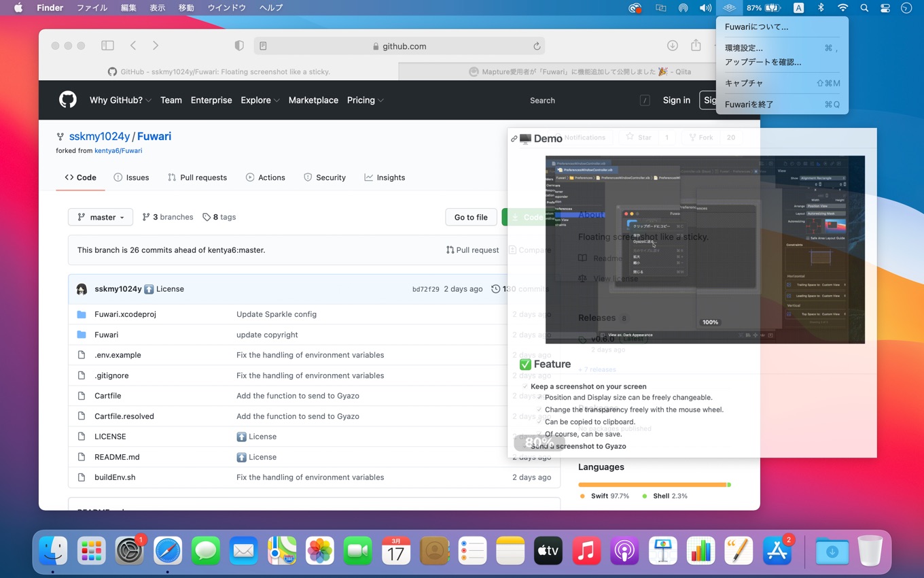Expand the Pricing dropdown menu
Image resolution: width=924 pixels, height=578 pixels.
366,100
